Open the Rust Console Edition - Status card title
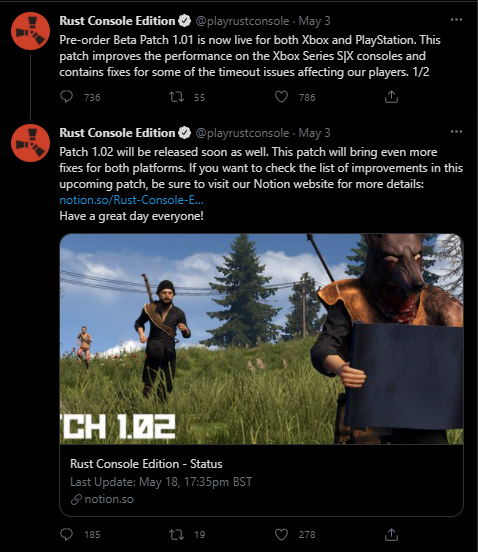 coord(146,464)
